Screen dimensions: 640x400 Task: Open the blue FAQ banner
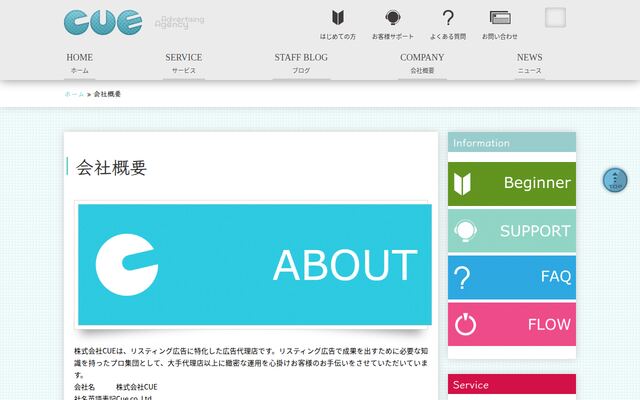512,278
